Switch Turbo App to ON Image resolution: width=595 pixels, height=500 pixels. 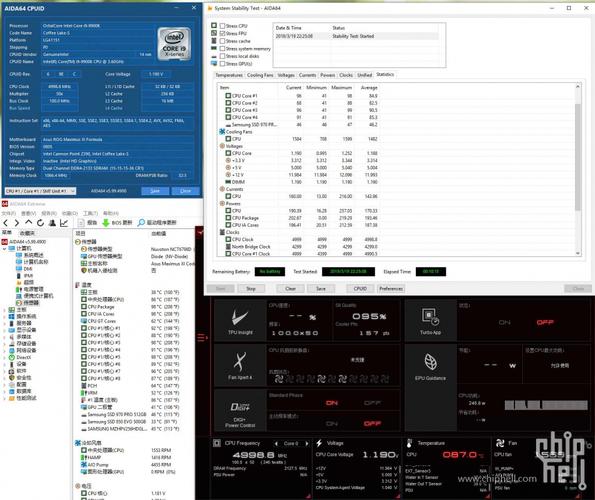(504, 322)
